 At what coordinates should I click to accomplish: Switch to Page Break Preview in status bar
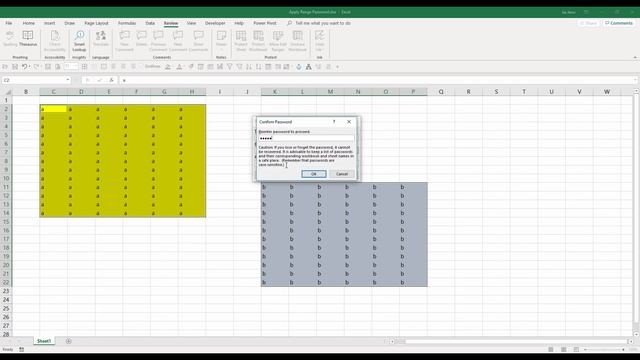576,349
